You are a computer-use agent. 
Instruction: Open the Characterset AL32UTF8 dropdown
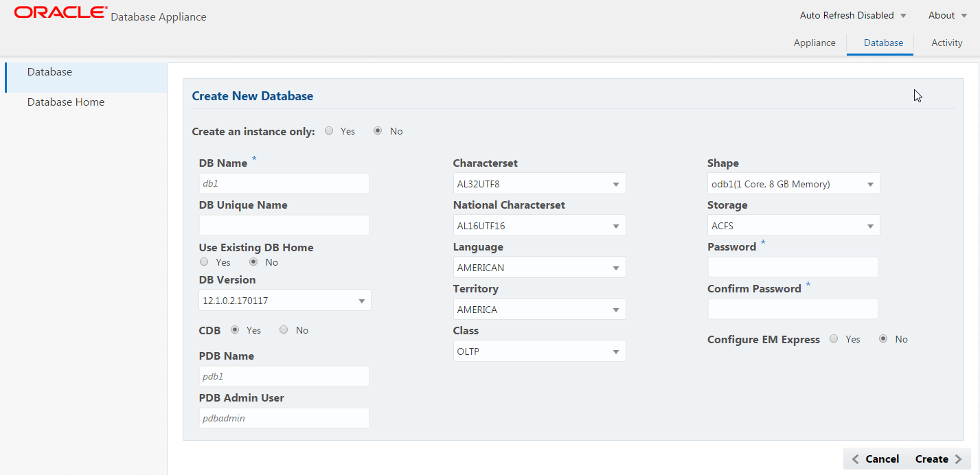pos(539,184)
